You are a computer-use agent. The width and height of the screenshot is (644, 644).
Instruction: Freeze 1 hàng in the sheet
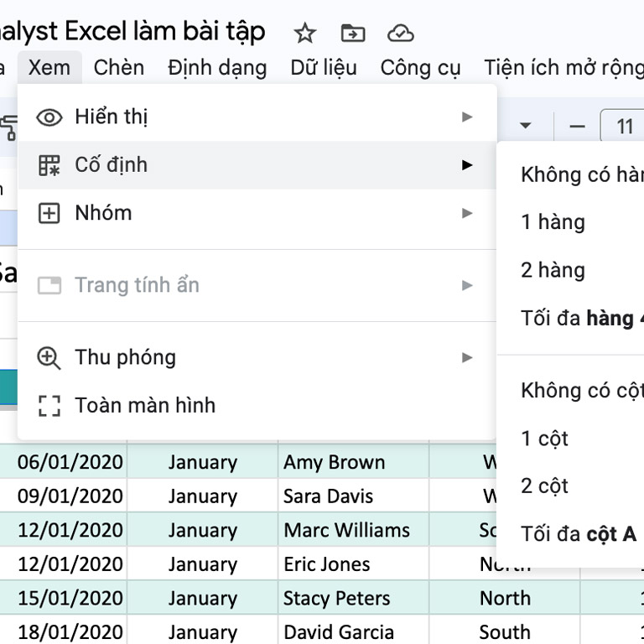pyautogui.click(x=553, y=222)
